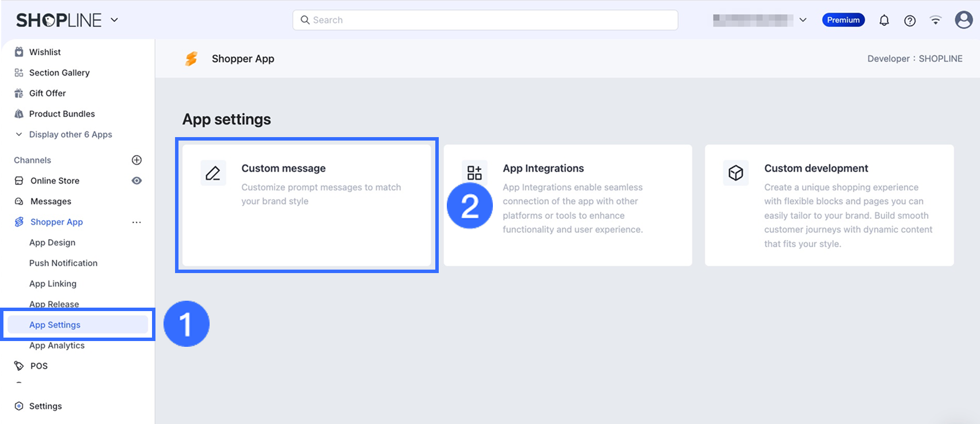Go to App Analytics
Viewport: 980px width, 424px height.
(x=57, y=346)
